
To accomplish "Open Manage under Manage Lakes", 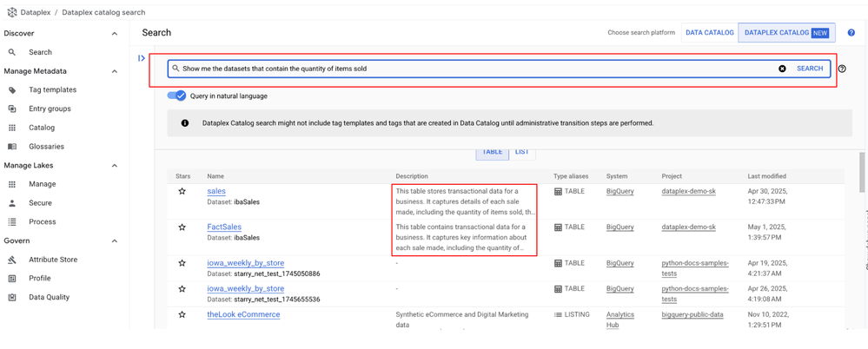I will [x=43, y=184].
